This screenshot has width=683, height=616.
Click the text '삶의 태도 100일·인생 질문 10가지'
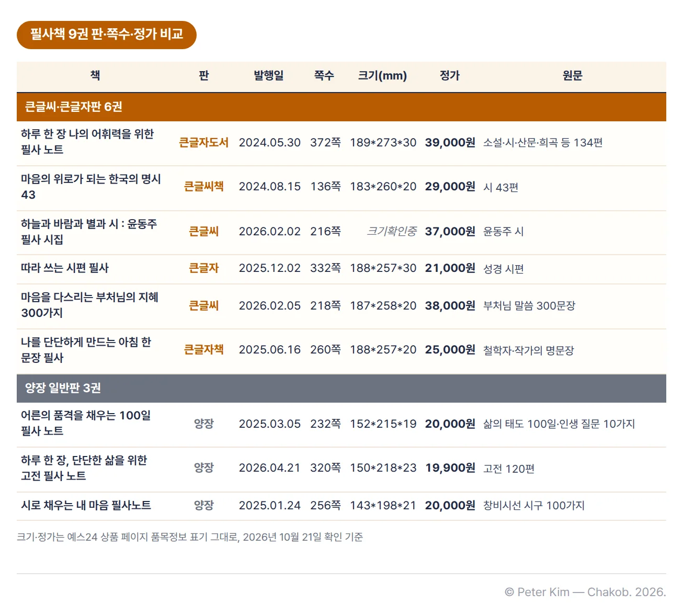559,424
